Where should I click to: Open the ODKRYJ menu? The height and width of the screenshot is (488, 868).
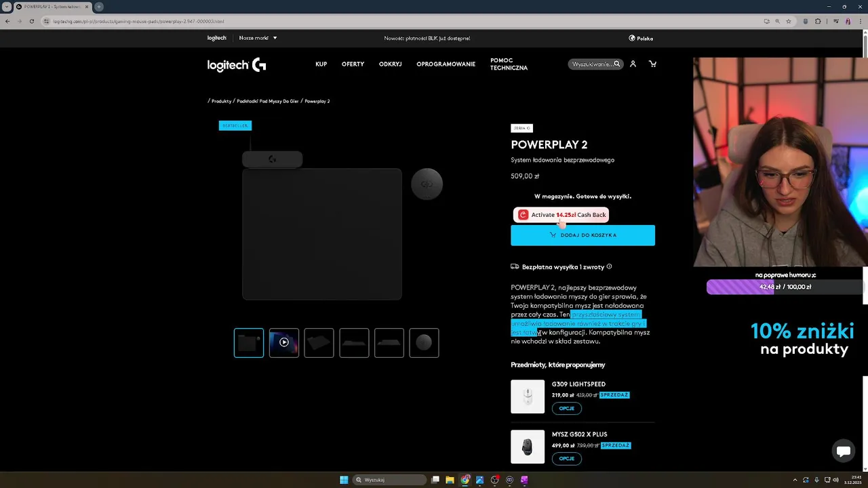[x=391, y=64]
